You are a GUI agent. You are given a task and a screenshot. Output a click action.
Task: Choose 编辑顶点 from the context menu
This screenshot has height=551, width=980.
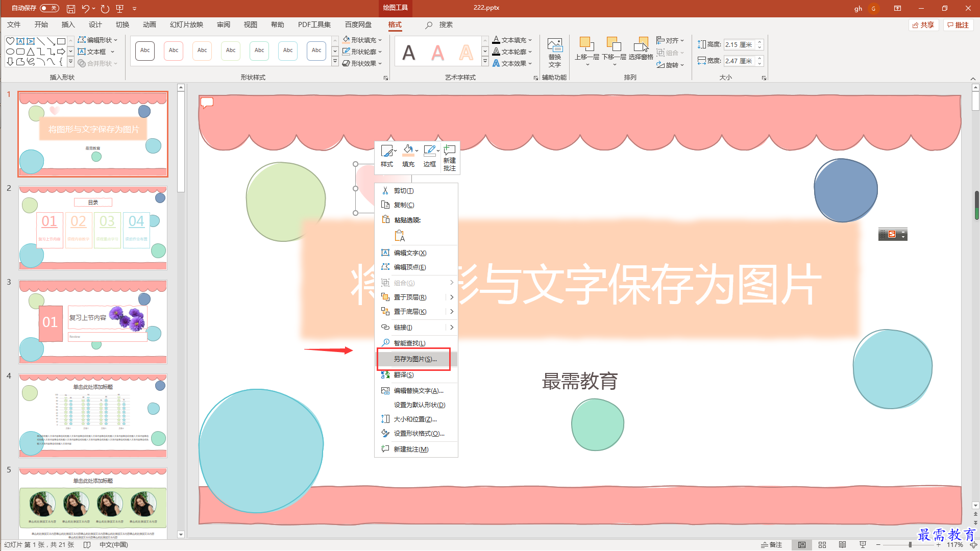[416, 267]
